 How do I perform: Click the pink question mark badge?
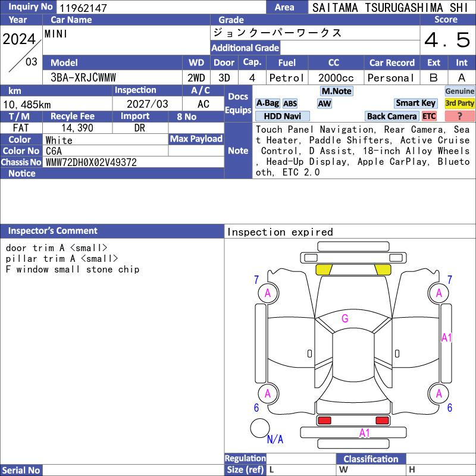point(459,116)
